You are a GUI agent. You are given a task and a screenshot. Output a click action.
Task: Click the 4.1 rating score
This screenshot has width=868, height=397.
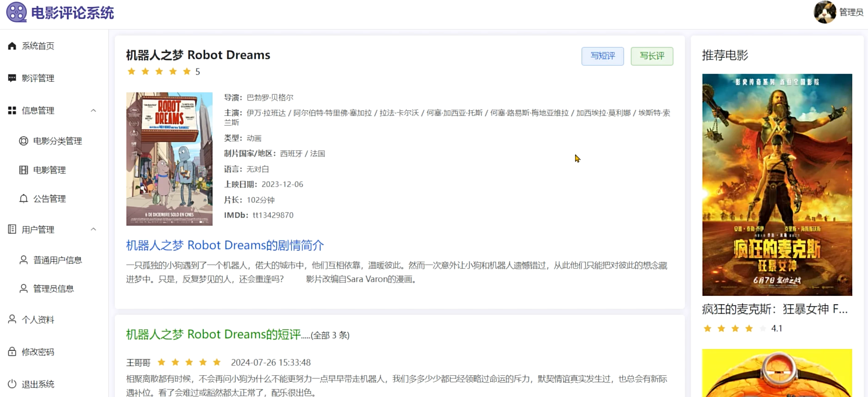[777, 328]
